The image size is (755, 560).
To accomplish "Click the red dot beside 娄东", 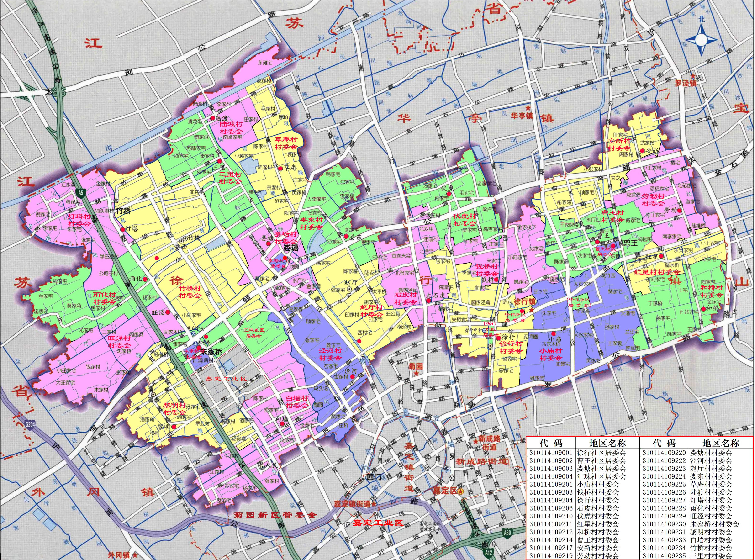I will pyautogui.click(x=347, y=236).
